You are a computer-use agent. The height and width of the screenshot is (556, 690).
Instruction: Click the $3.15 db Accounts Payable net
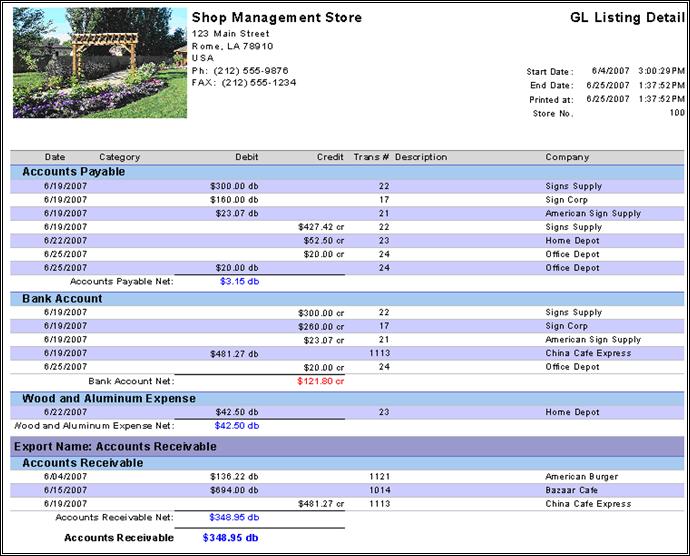click(x=239, y=281)
